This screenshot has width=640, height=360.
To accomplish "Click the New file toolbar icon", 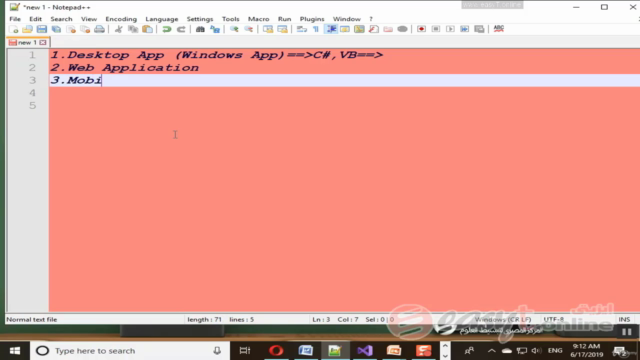I will pyautogui.click(x=13, y=29).
